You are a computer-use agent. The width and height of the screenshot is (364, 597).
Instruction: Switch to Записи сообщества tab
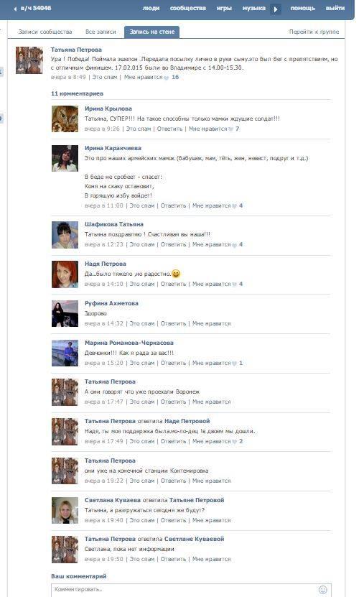pyautogui.click(x=45, y=32)
